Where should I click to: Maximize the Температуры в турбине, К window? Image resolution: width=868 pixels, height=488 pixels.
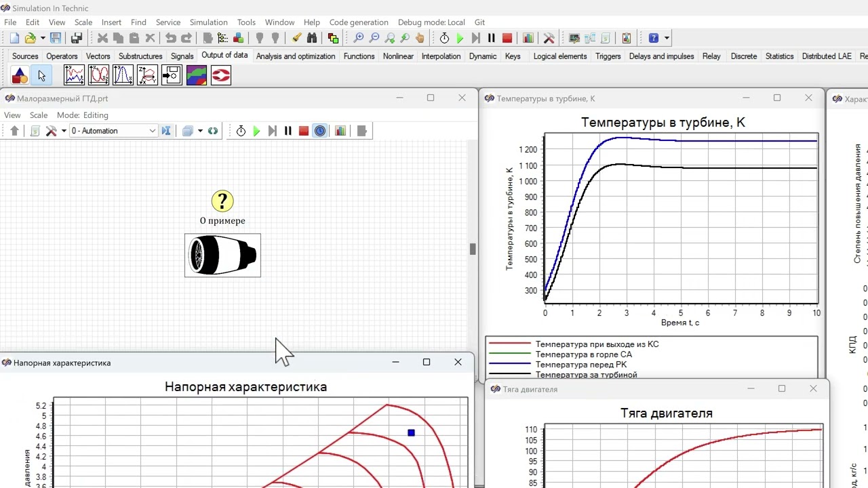[x=777, y=98]
